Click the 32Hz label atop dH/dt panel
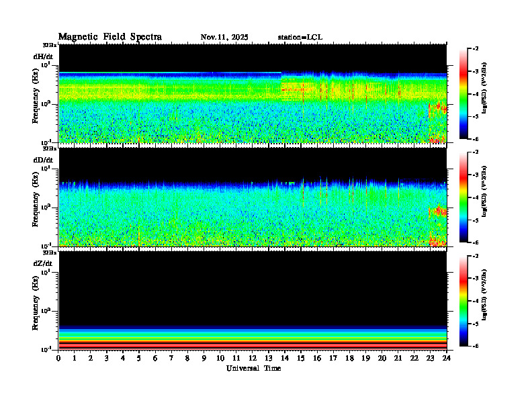 tap(50, 45)
